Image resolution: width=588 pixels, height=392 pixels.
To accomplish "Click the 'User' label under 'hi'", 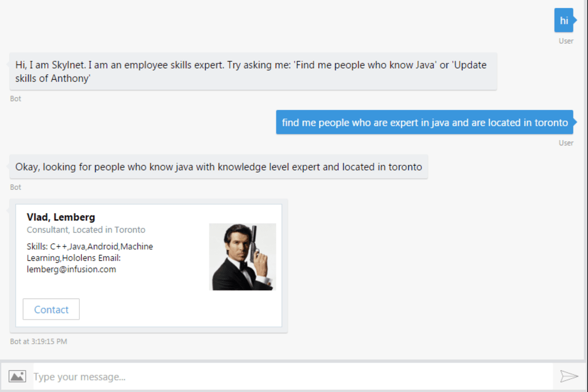I will pos(566,41).
